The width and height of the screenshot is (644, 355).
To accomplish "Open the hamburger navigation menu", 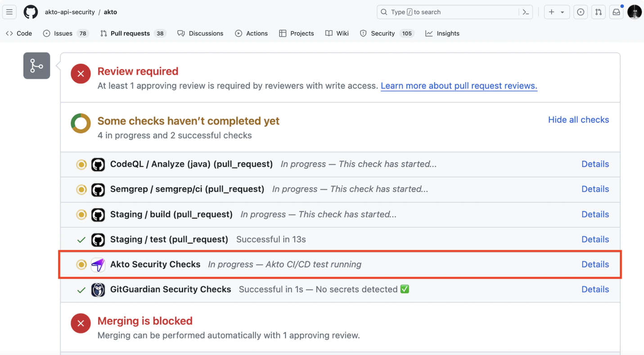I will 9,12.
